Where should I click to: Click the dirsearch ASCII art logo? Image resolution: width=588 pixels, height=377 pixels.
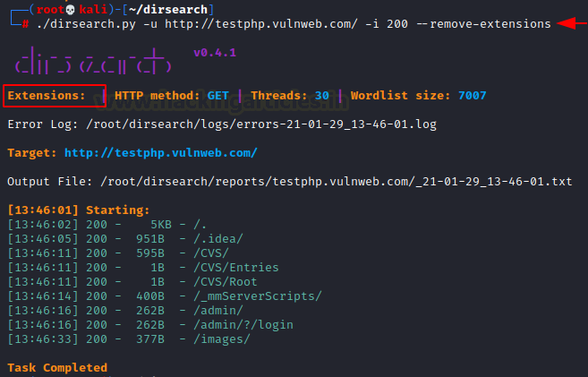point(93,61)
